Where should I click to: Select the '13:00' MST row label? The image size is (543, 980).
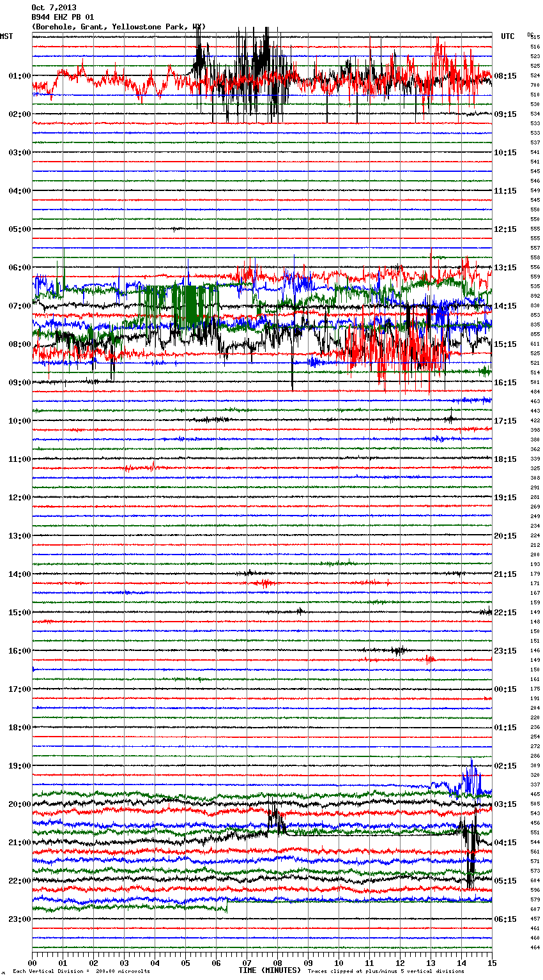coord(19,536)
